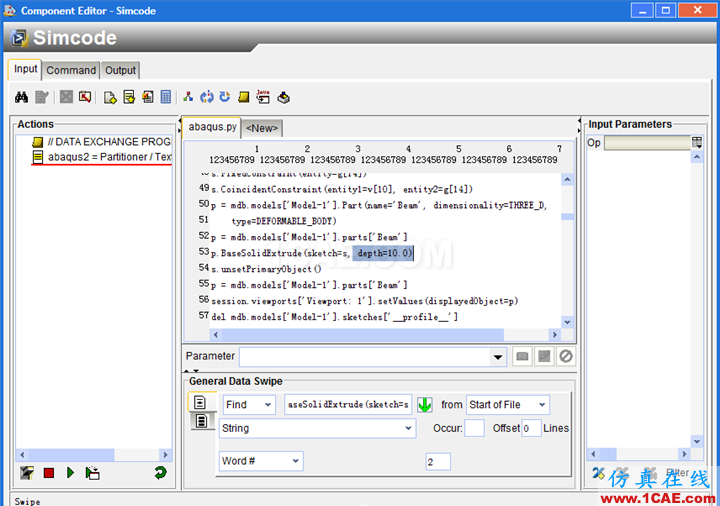Image resolution: width=720 pixels, height=506 pixels.
Task: Click line 49 s.CoincidentConstraint text
Action: click(342, 189)
